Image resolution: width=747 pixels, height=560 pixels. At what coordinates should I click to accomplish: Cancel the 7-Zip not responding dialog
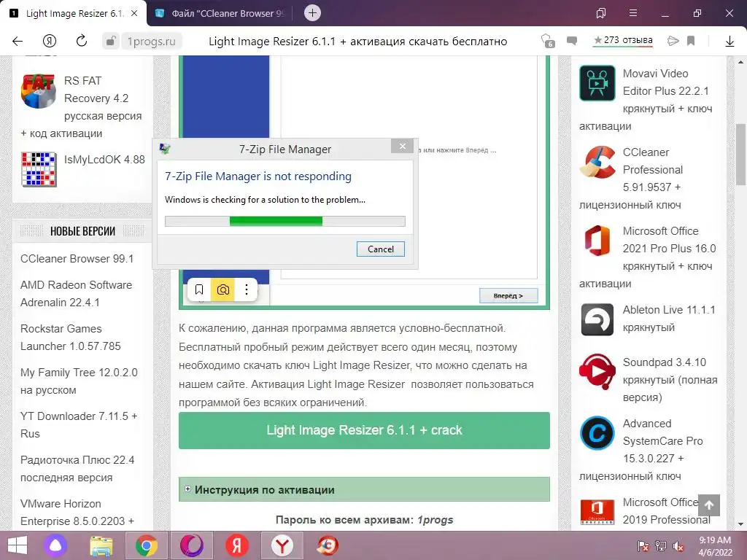381,249
